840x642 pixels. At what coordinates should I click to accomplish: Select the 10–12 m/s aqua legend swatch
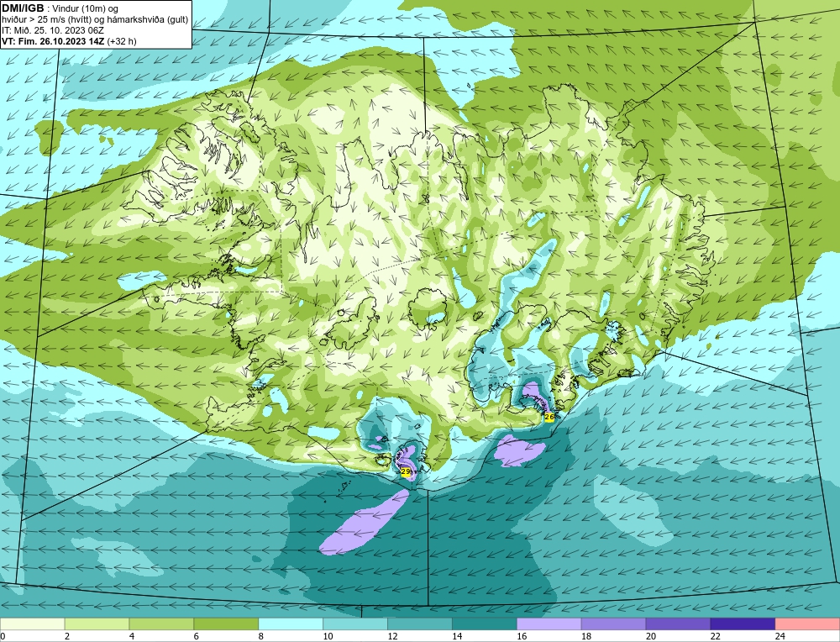tap(355, 624)
